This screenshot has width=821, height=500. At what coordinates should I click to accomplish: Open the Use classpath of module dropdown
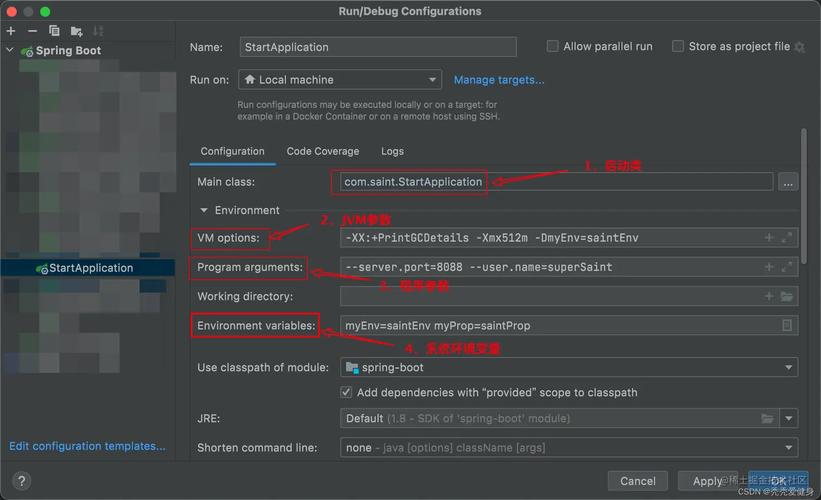pos(569,368)
